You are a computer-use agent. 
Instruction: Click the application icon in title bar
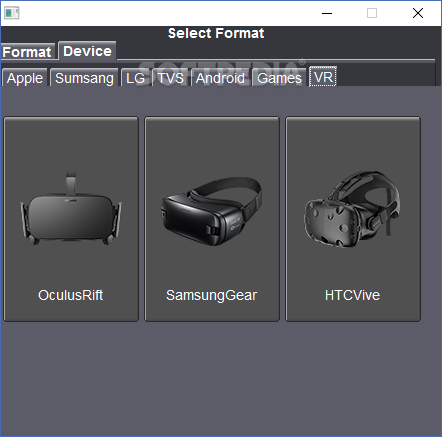(12, 13)
